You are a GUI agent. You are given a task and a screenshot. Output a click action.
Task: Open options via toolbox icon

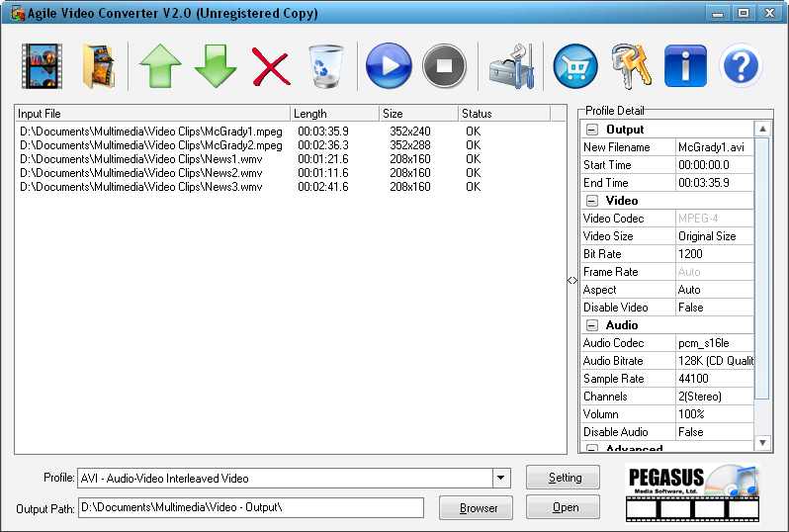click(x=511, y=66)
